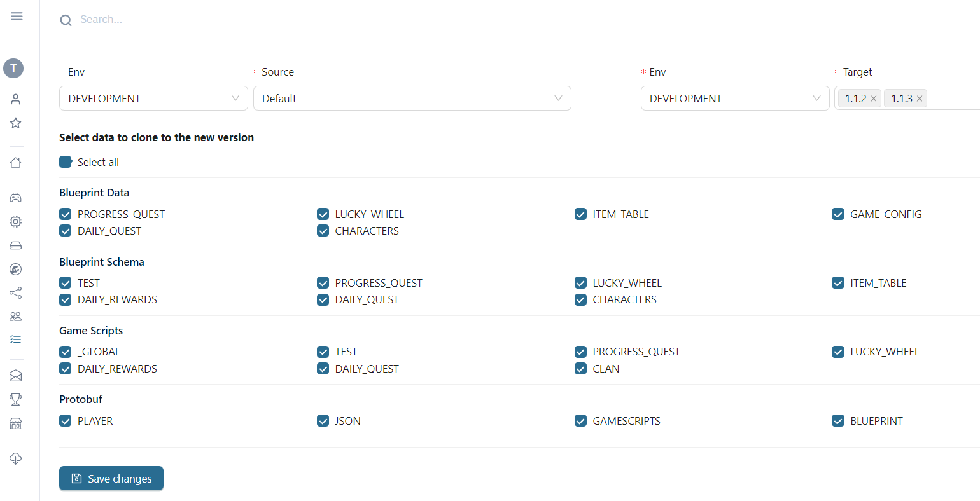Click the Game Scripts section heading
Viewport: 980px width, 501px height.
[x=91, y=331]
